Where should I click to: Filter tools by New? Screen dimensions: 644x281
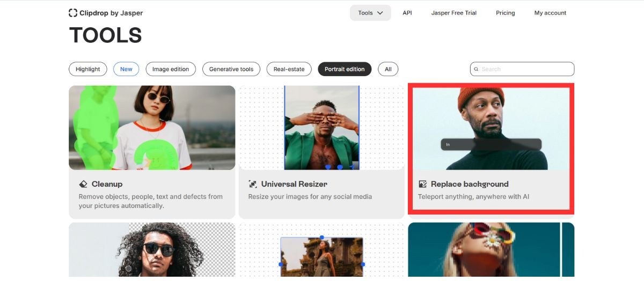pos(126,69)
